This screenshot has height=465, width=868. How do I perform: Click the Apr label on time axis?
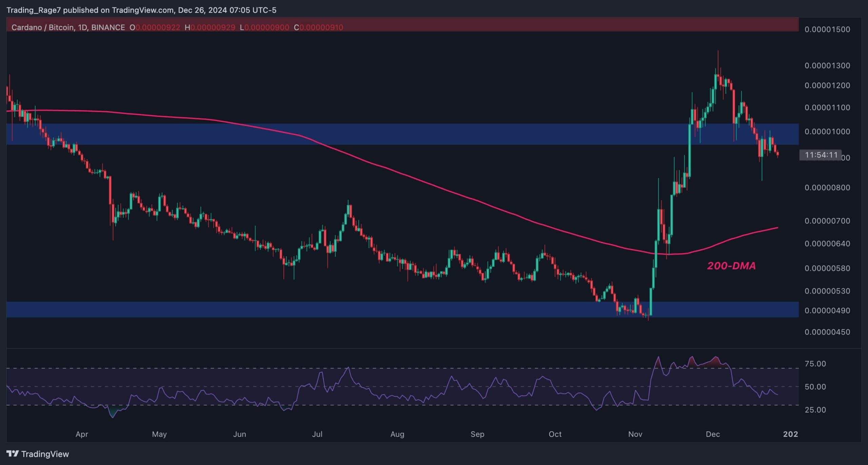[x=82, y=434]
